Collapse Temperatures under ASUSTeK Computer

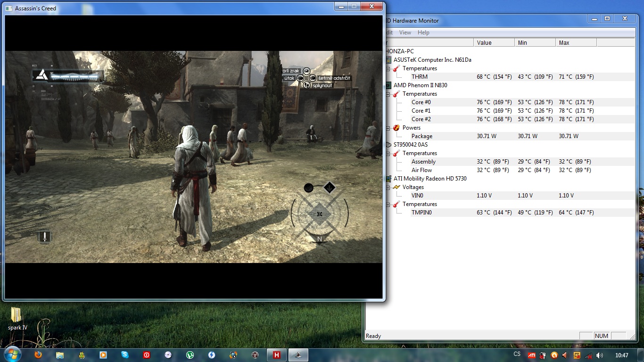coord(388,68)
